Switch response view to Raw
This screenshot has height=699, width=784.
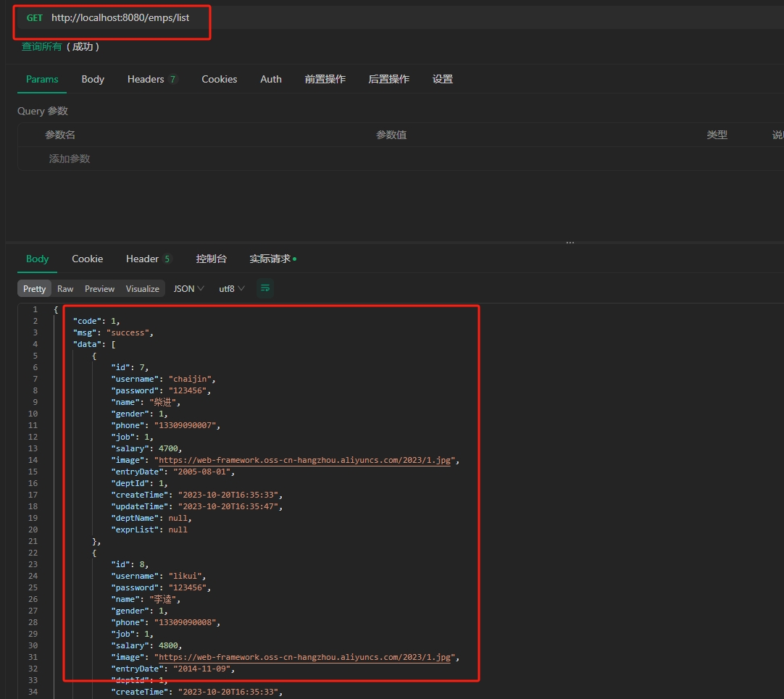tap(65, 289)
